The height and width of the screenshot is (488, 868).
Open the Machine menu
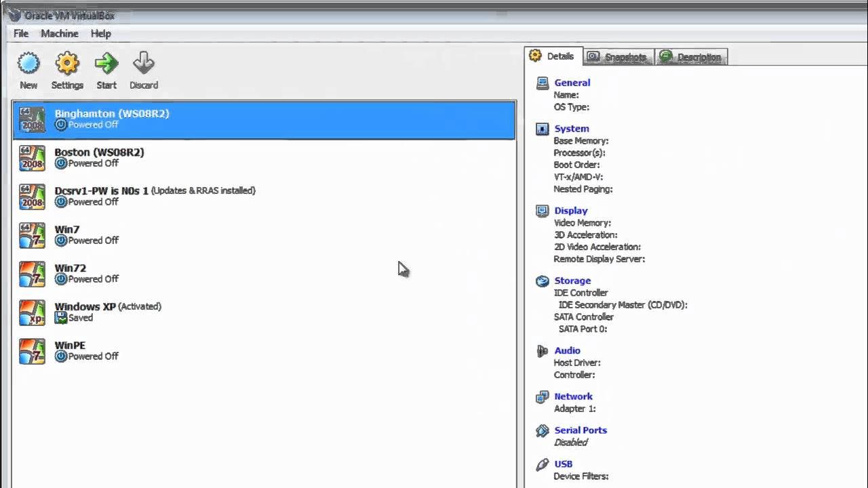pyautogui.click(x=60, y=33)
